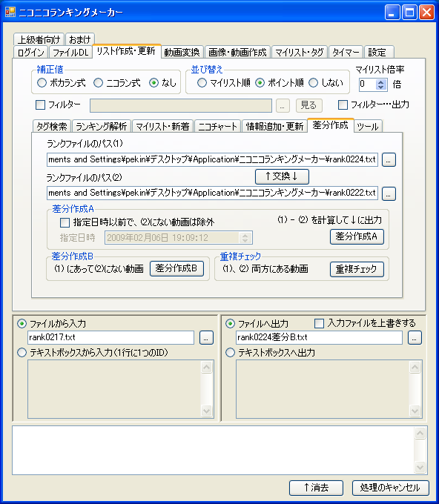Viewport: 439px width, 504px height.
Task: Open the ランキング解析 sub-tab
Action: [x=101, y=126]
